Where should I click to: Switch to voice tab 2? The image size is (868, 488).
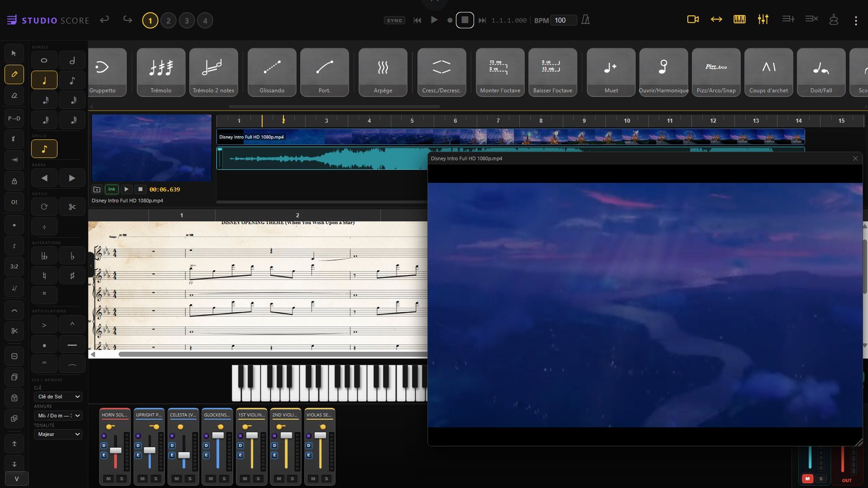169,21
